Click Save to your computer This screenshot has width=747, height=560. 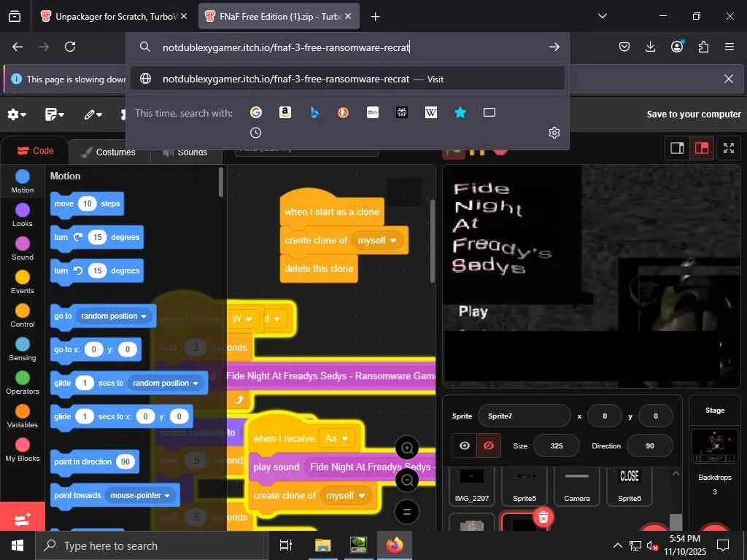click(x=694, y=114)
